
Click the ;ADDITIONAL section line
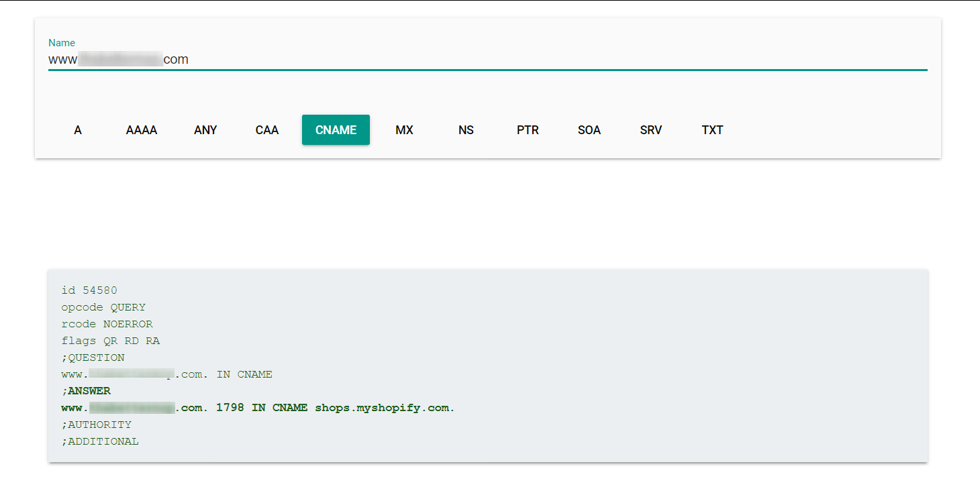[100, 441]
